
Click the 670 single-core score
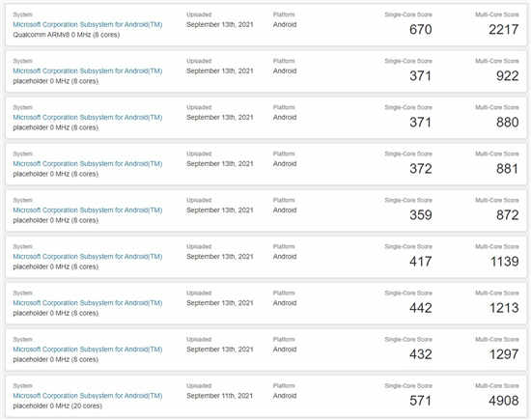click(x=421, y=30)
